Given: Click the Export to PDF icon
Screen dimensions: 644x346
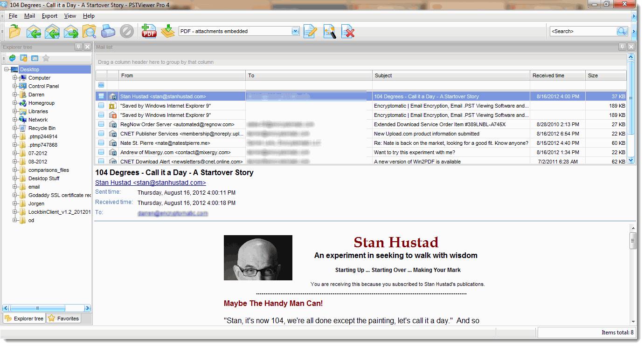Looking at the screenshot, I should click(149, 31).
